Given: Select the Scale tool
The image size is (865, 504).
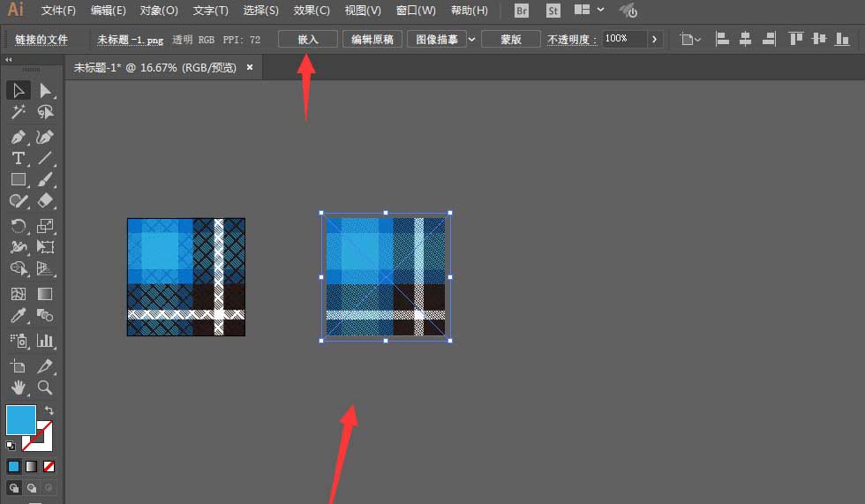Looking at the screenshot, I should (x=45, y=226).
